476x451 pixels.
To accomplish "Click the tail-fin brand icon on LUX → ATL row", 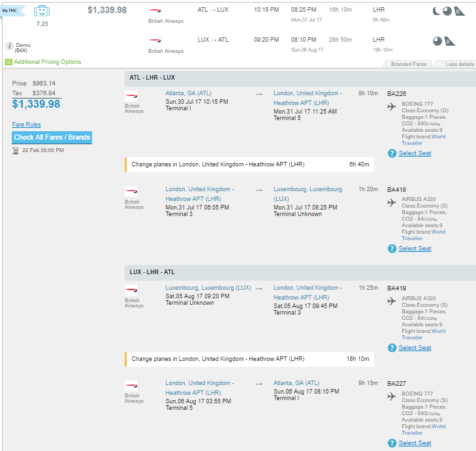I will (x=450, y=41).
